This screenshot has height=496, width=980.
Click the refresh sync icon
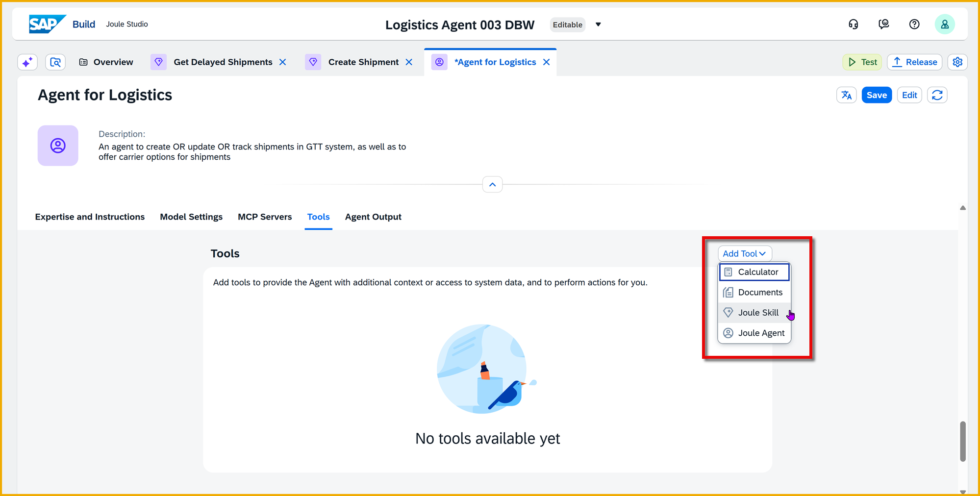click(937, 95)
